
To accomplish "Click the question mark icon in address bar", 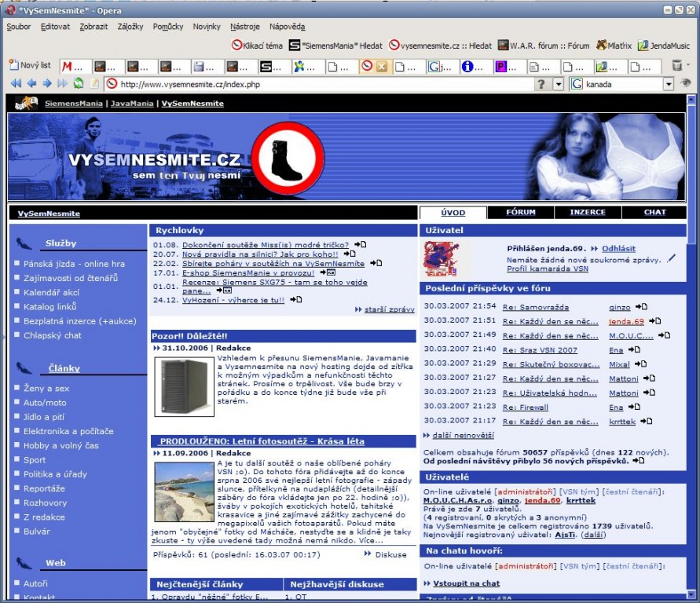I will pos(541,84).
